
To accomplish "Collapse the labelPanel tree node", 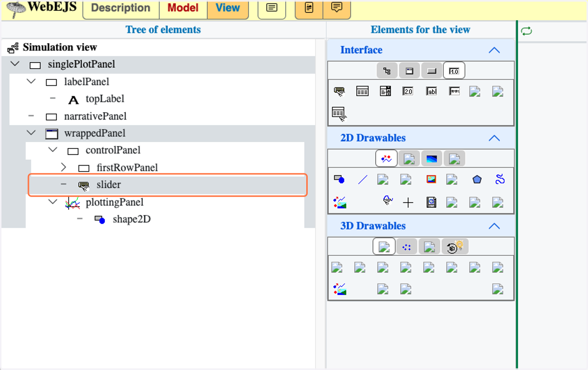I will coord(31,81).
